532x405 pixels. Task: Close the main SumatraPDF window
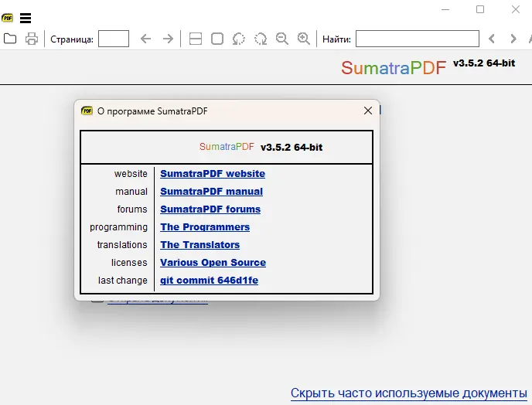pos(516,9)
